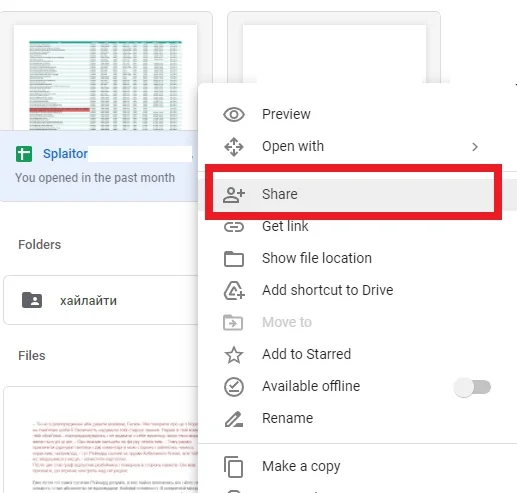The image size is (517, 493).
Task: Click the pencil Rename icon
Action: 234,419
